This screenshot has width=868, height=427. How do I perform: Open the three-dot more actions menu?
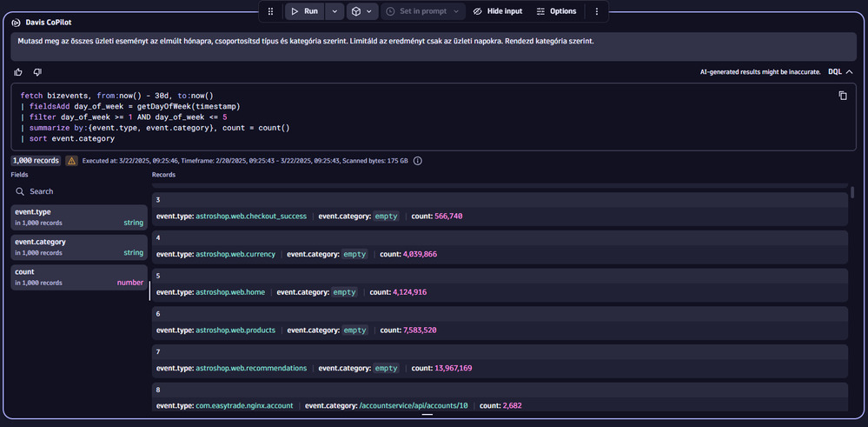(x=596, y=11)
